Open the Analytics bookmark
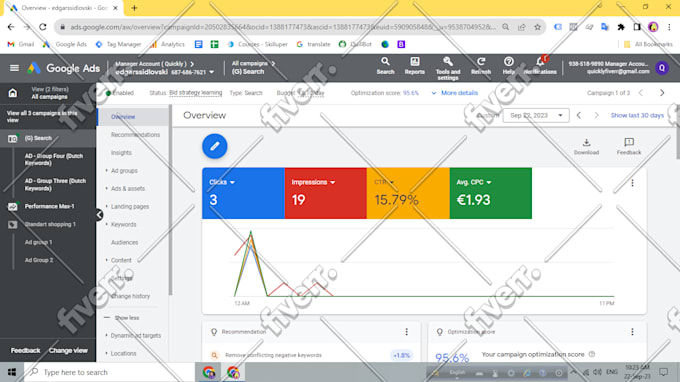Screen dimensions: 680x382 (x=167, y=44)
